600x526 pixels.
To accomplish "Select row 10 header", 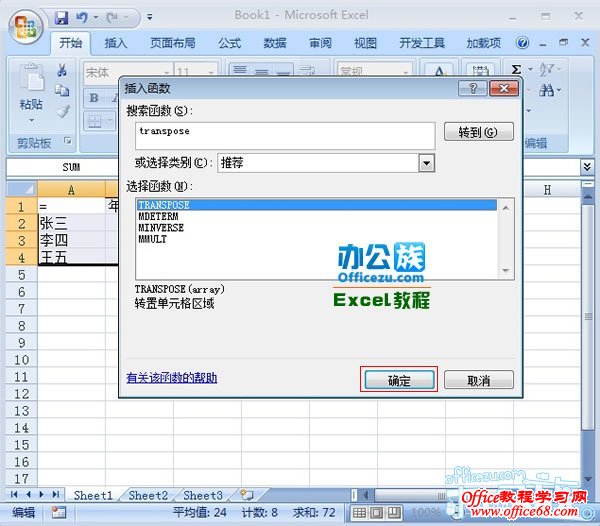I will coord(21,360).
